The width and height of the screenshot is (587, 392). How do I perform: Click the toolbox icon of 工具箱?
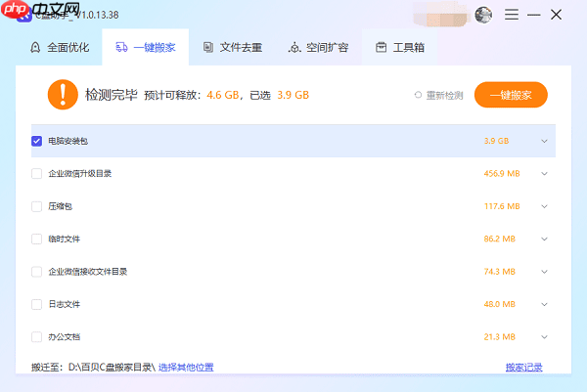pos(382,48)
